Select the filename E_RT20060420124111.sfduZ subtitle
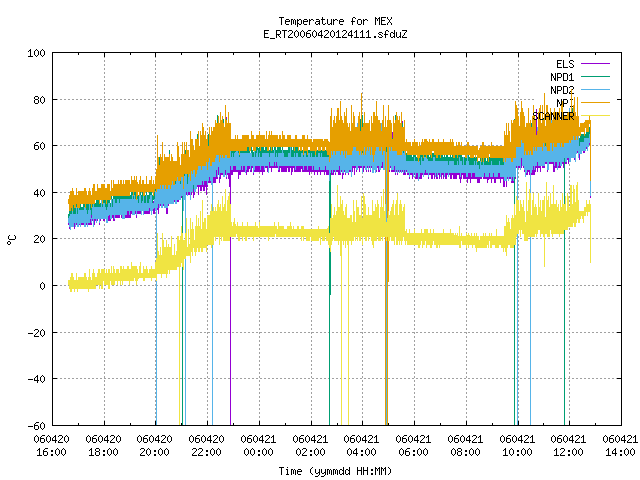640x480 pixels. (x=335, y=34)
